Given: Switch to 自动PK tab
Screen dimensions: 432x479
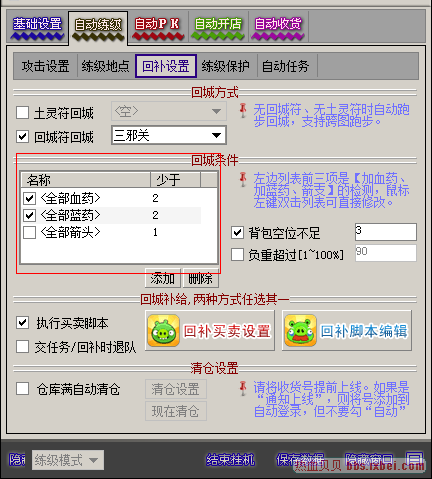Looking at the screenshot, I should 157,27.
